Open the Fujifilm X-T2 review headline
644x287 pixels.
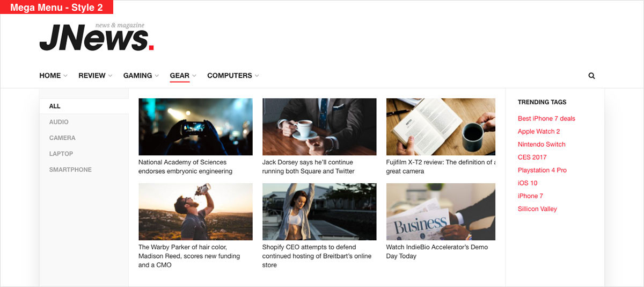pyautogui.click(x=441, y=167)
